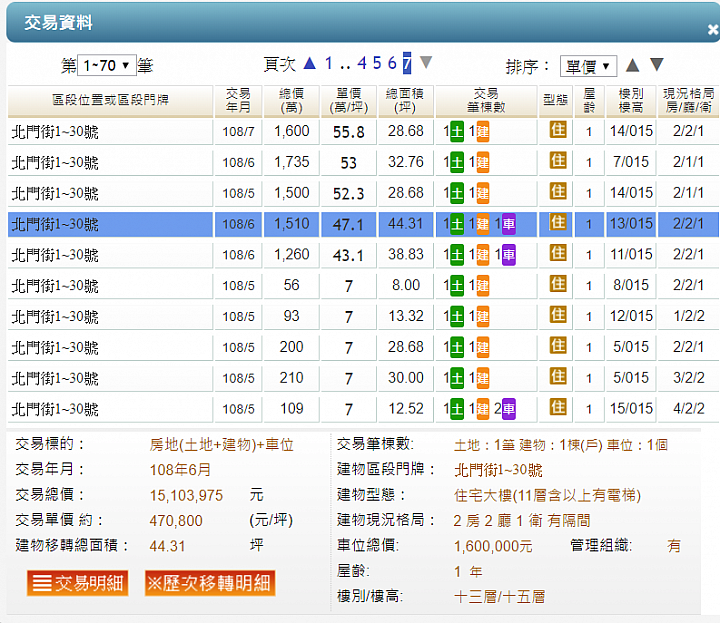Select current page 7
720x623 pixels.
tap(407, 63)
